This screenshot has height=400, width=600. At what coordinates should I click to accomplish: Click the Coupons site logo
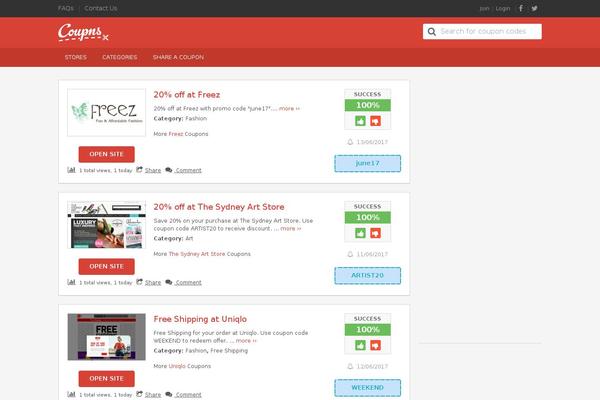pos(83,33)
